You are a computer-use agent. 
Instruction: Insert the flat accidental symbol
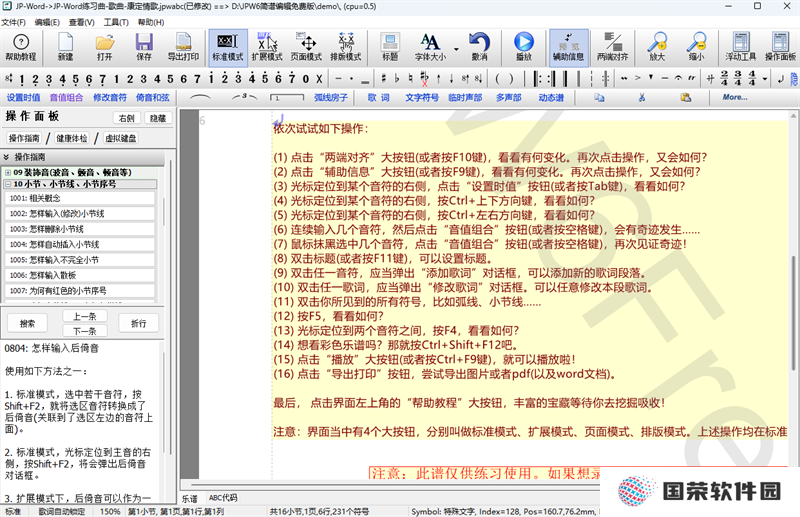tap(397, 79)
